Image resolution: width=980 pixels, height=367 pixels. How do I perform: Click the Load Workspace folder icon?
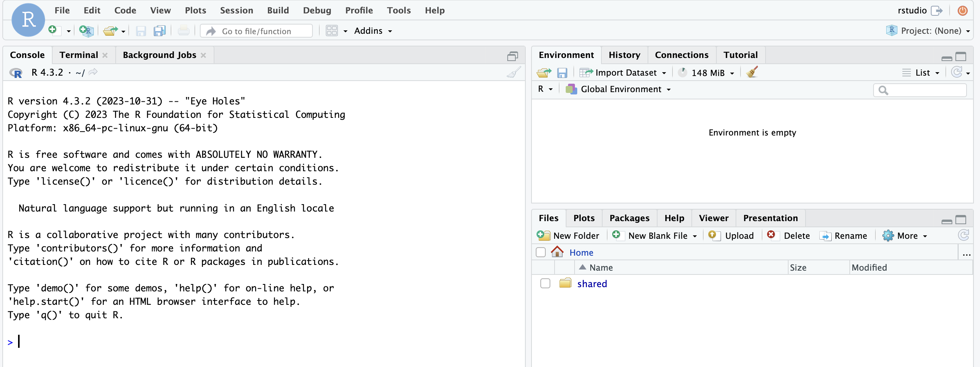544,73
